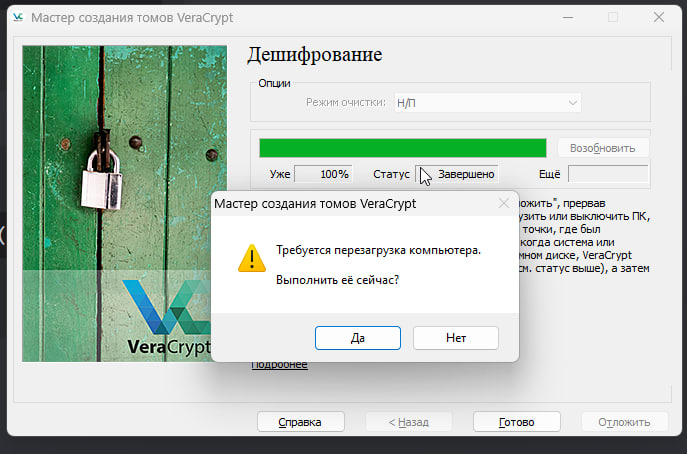Screen dimensions: 687x454
Task: Decline the reboot by clicking Нет
Action: [x=456, y=338]
